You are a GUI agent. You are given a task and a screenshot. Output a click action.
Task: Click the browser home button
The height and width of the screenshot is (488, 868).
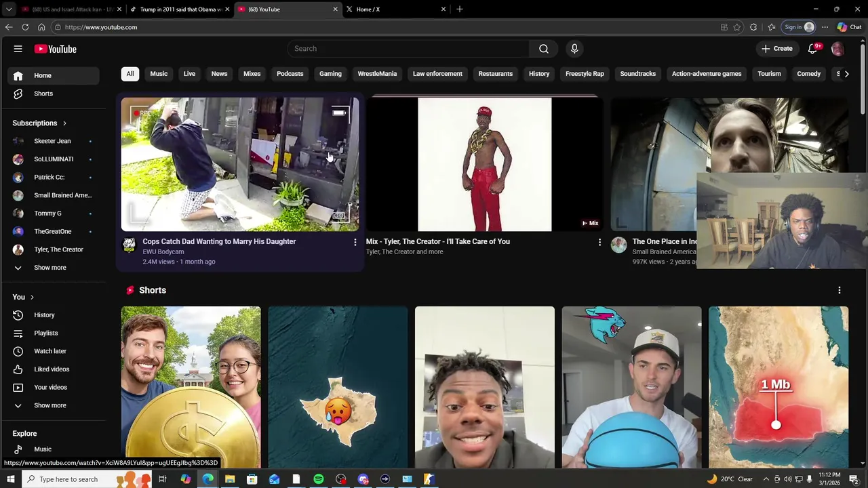[41, 27]
